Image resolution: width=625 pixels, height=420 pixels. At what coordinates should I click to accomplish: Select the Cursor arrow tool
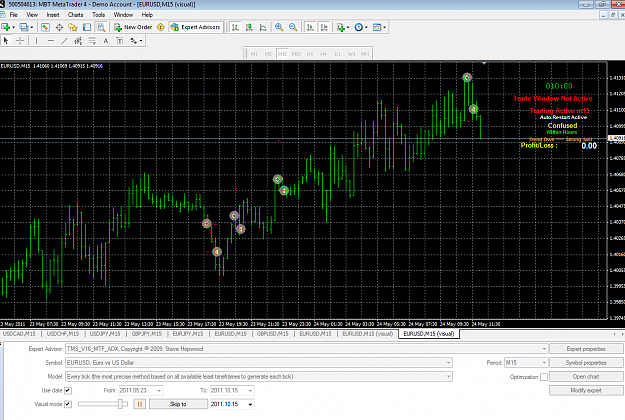[x=6, y=41]
